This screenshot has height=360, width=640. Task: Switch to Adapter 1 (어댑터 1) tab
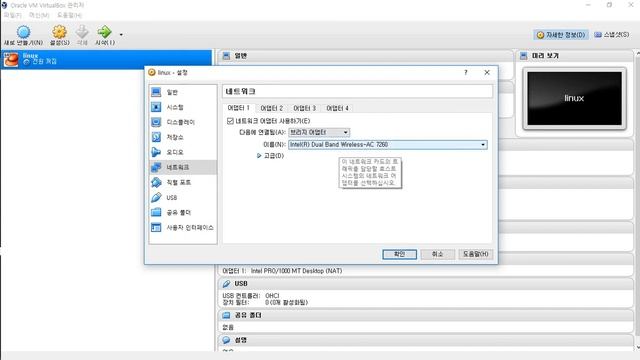coord(239,108)
